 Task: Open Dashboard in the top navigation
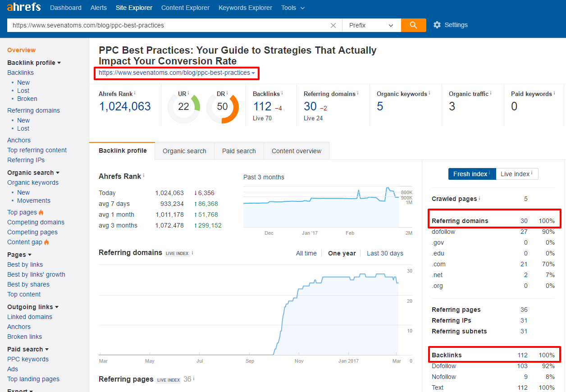coord(66,8)
